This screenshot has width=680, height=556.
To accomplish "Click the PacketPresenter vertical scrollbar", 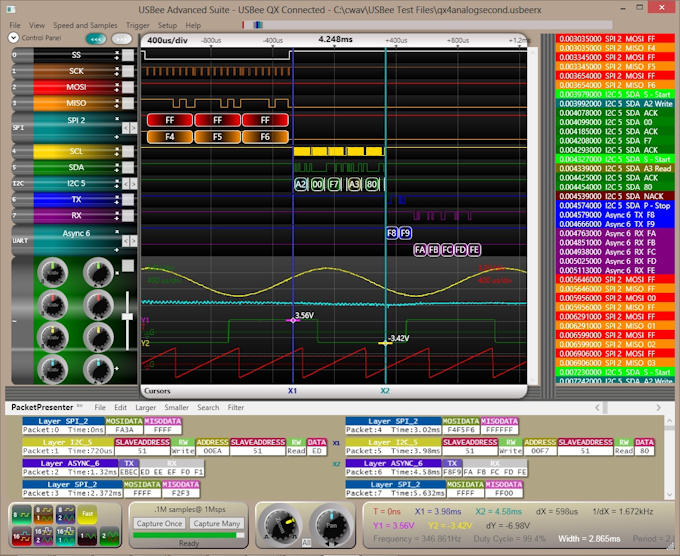I will point(669,458).
